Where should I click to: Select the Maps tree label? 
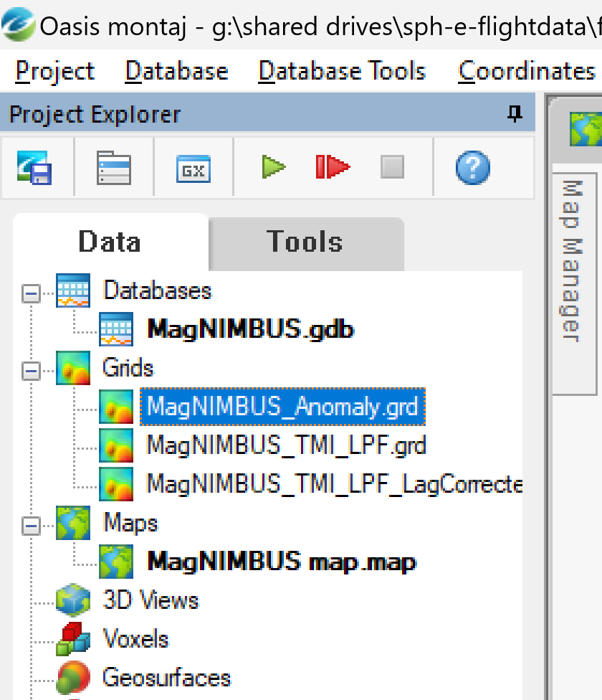click(130, 523)
